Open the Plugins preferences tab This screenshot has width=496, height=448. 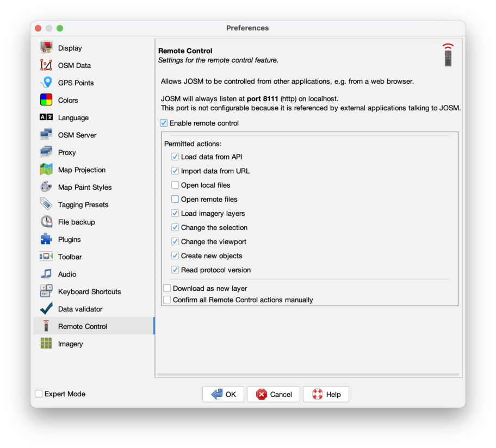click(94, 239)
